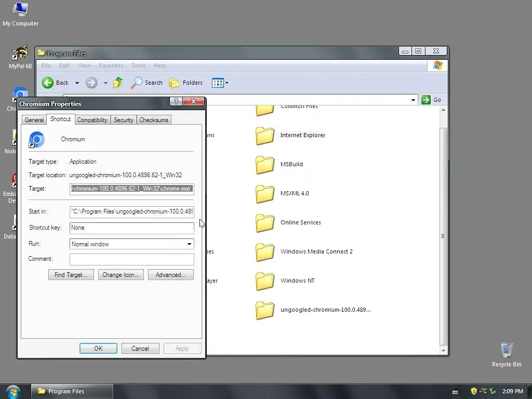Click Program Files taskbar button
Image resolution: width=532 pixels, height=399 pixels.
click(72, 391)
